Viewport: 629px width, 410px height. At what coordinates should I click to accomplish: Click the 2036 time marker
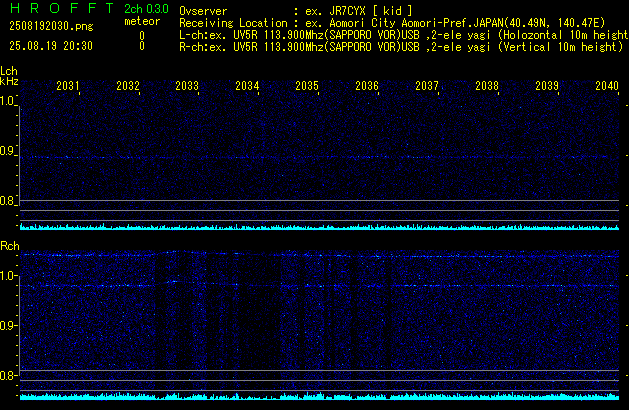[x=367, y=86]
